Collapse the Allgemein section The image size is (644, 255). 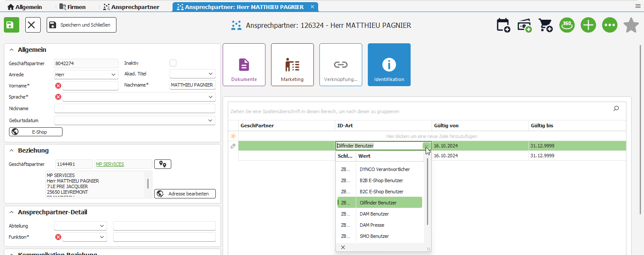(x=12, y=50)
